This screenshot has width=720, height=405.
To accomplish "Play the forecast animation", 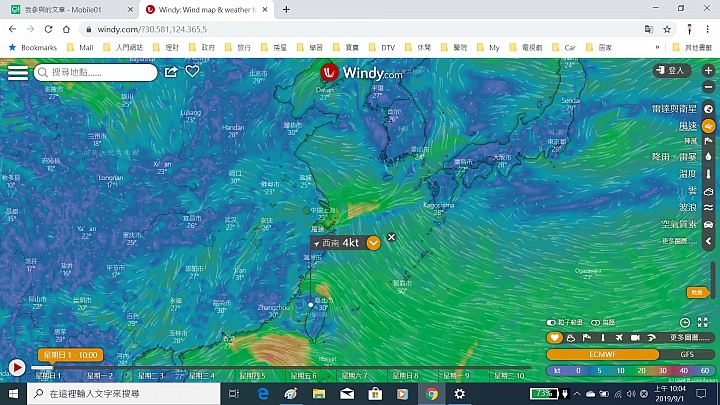I will (x=17, y=368).
